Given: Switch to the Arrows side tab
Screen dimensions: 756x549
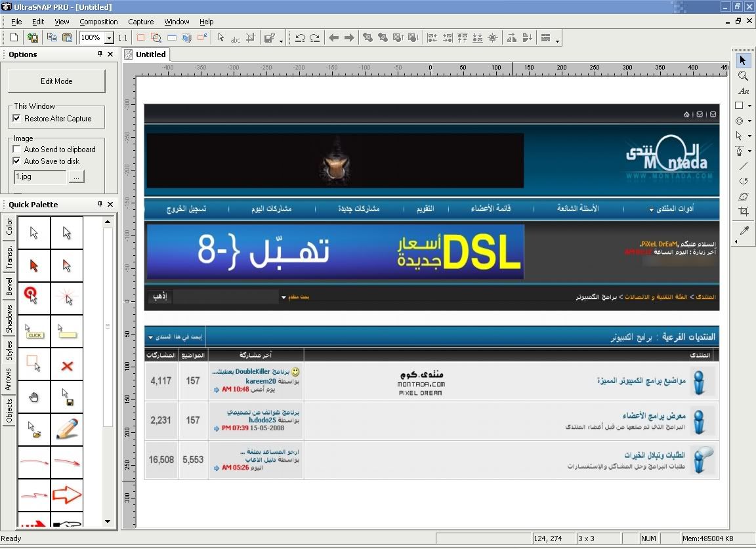Looking at the screenshot, I should pyautogui.click(x=9, y=379).
